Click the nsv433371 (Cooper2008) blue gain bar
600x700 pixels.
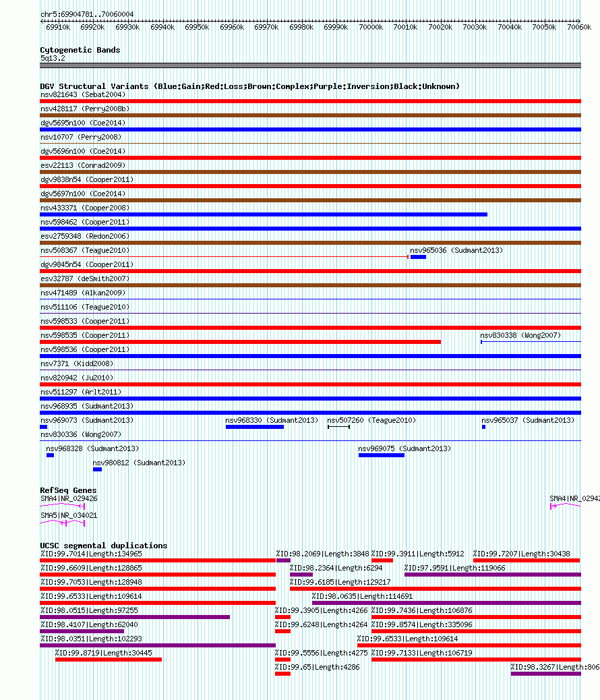coord(264,214)
